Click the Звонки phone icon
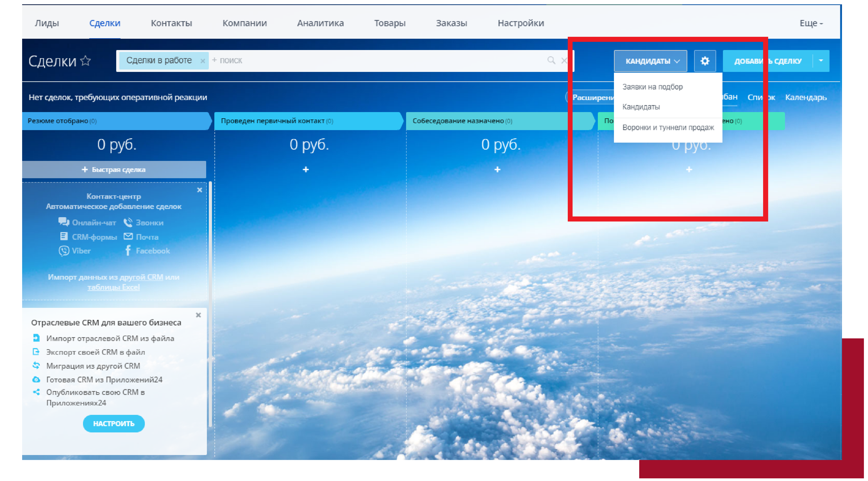868x481 pixels. coord(128,222)
